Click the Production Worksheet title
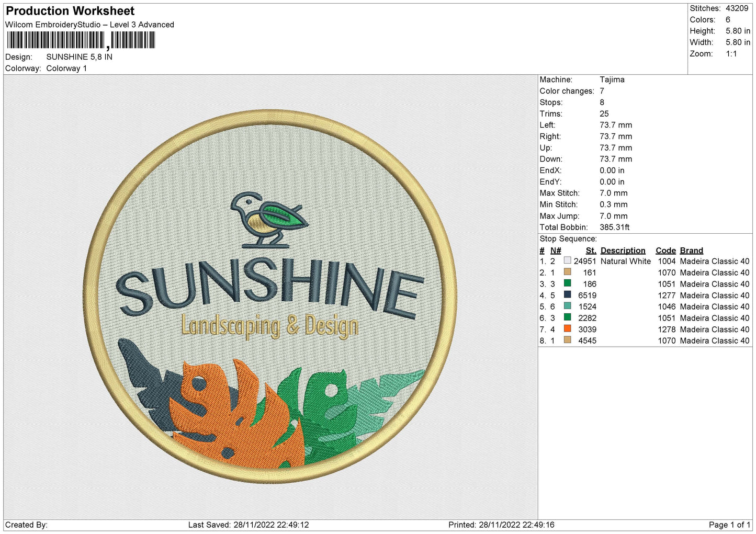The image size is (756, 534). tap(70, 11)
